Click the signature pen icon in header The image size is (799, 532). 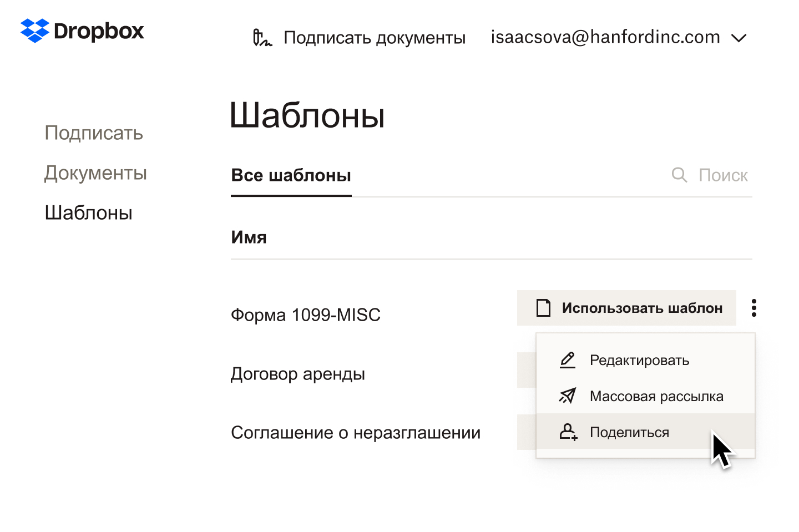pos(262,38)
